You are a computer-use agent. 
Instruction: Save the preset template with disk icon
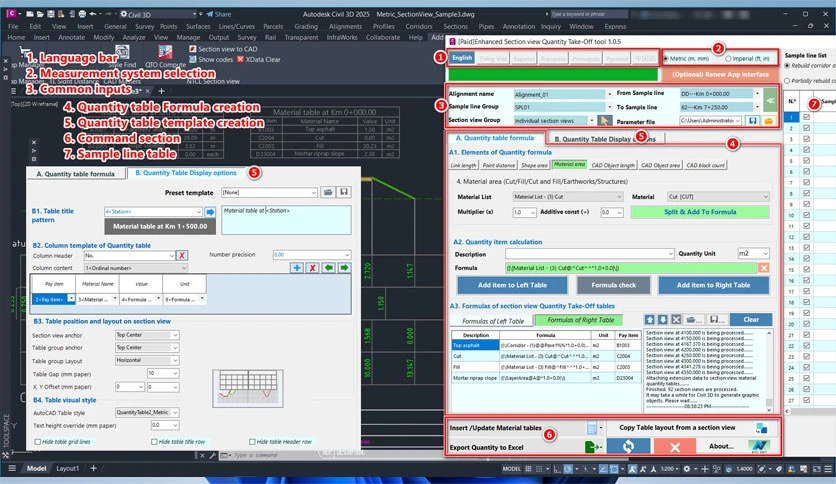(344, 192)
